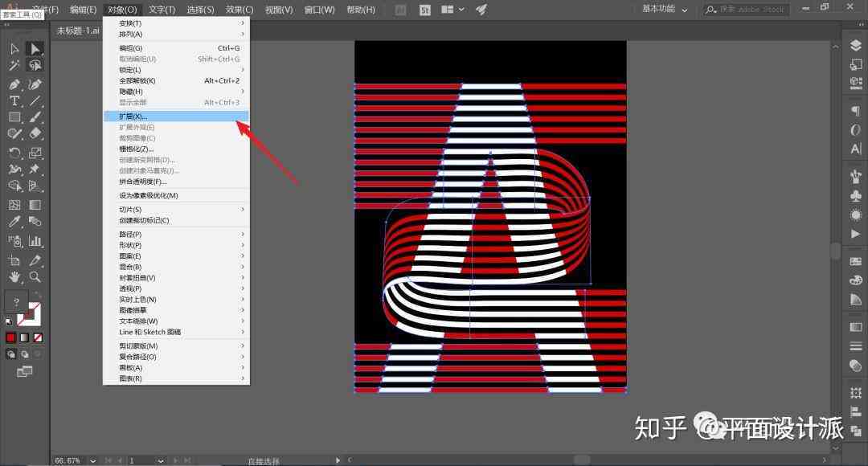Image resolution: width=868 pixels, height=466 pixels.
Task: Apply solid red Color mode swatch
Action: point(11,337)
